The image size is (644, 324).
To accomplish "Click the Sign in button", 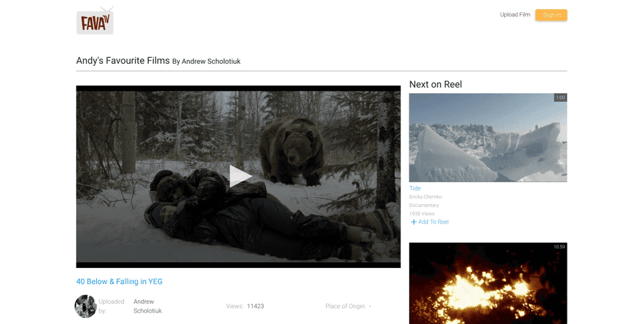I will (x=551, y=15).
